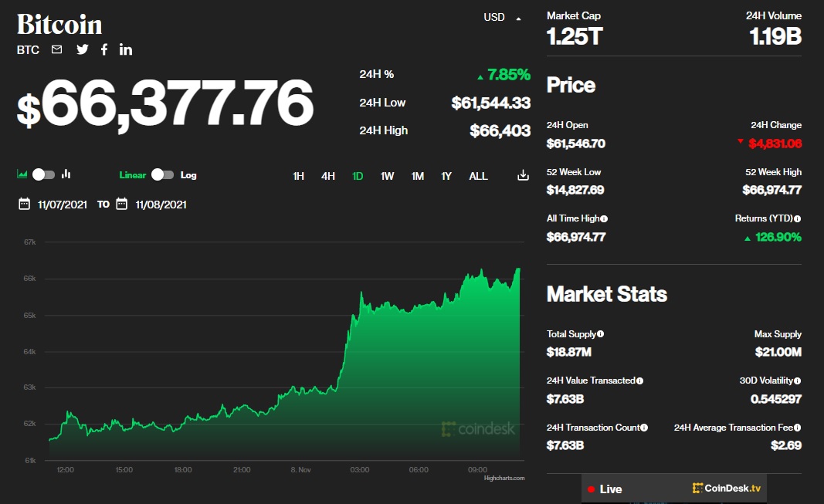Click the Market Stats heading
The image size is (824, 504).
click(607, 294)
